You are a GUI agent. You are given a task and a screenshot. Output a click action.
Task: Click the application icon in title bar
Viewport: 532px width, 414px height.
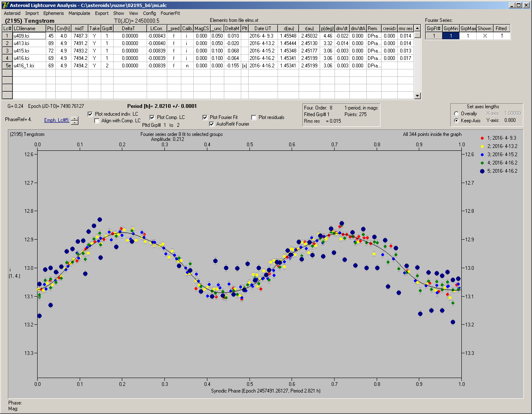[x=5, y=5]
